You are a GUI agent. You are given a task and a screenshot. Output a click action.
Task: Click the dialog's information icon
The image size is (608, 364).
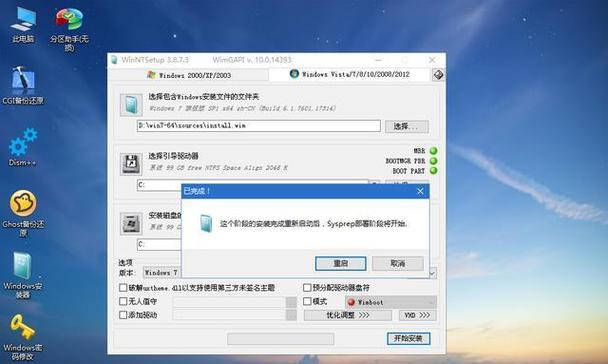pos(206,223)
